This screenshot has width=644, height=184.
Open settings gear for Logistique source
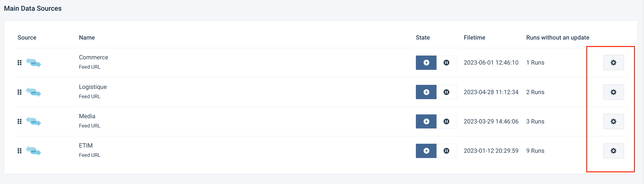(x=613, y=92)
